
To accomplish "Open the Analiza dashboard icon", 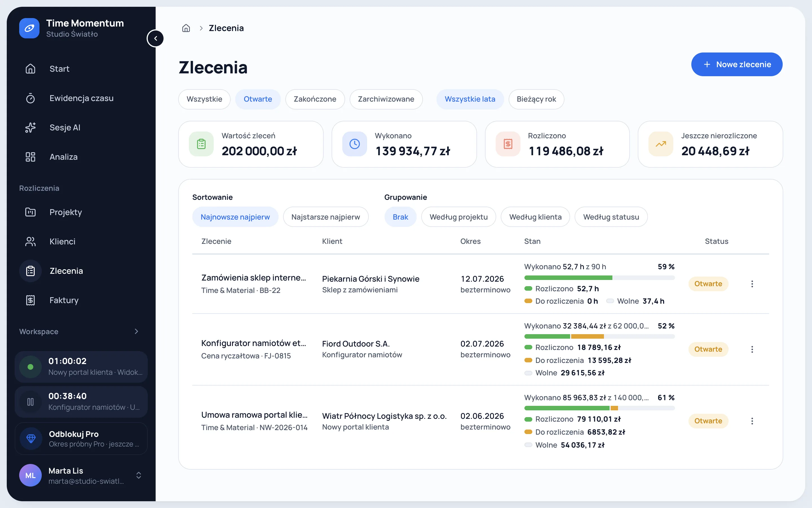I will point(30,157).
